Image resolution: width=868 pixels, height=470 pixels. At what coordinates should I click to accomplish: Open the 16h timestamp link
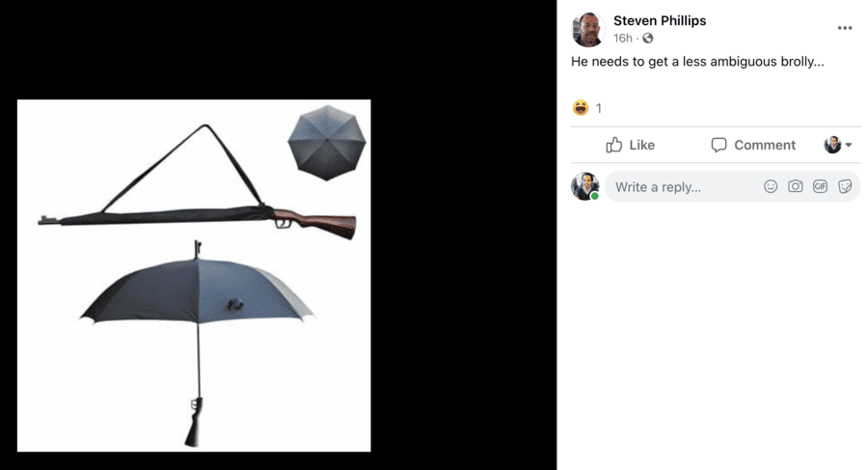click(x=623, y=39)
